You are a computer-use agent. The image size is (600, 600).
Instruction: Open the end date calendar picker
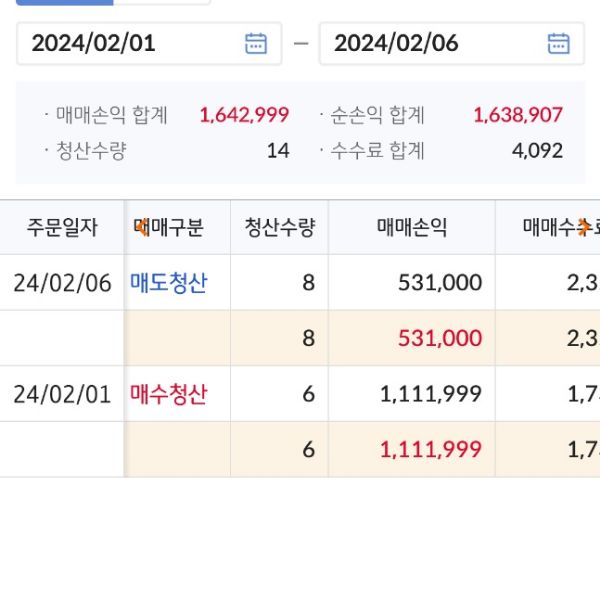click(x=558, y=43)
